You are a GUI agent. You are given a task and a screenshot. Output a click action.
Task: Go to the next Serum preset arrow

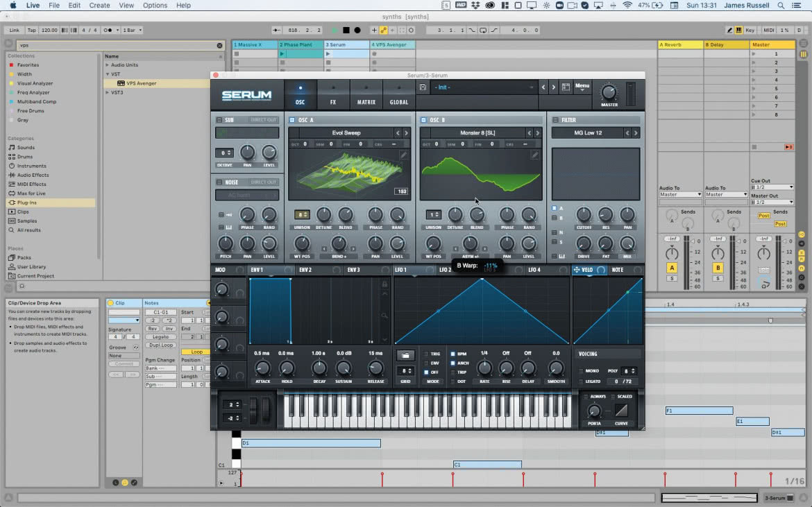pyautogui.click(x=553, y=87)
